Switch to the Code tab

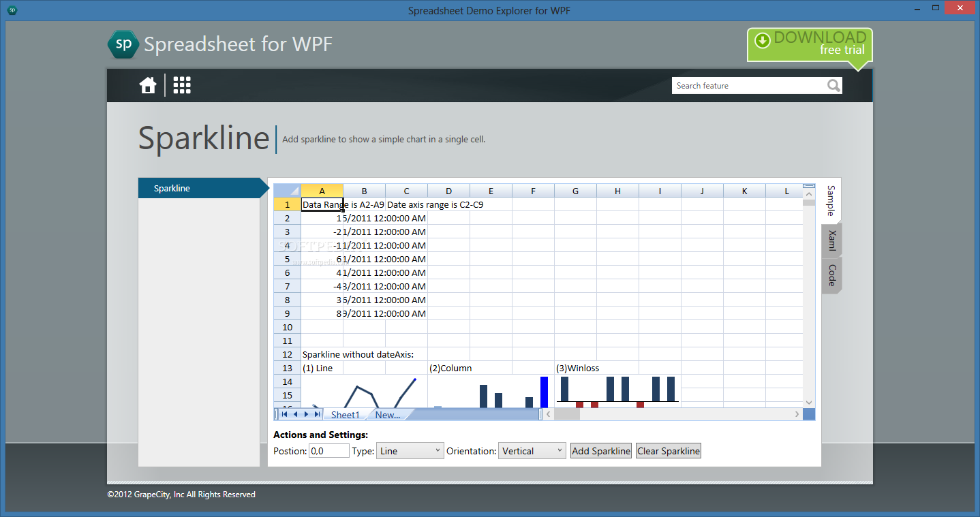(x=831, y=275)
